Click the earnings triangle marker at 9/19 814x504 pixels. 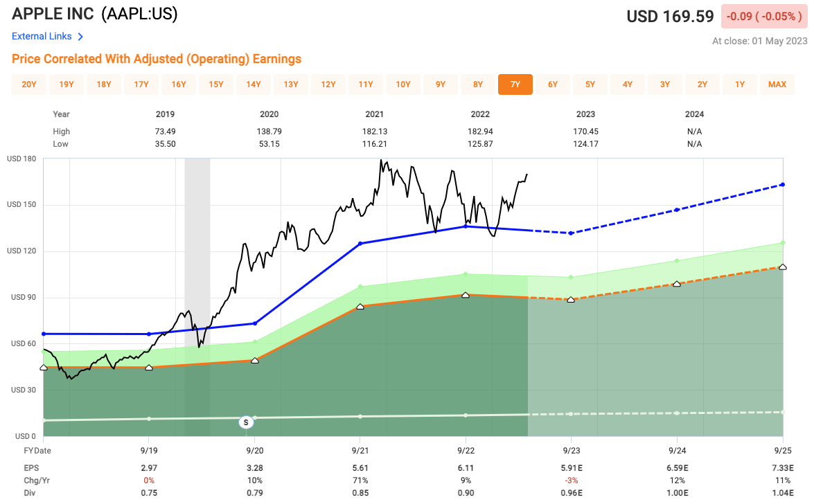pyautogui.click(x=149, y=368)
